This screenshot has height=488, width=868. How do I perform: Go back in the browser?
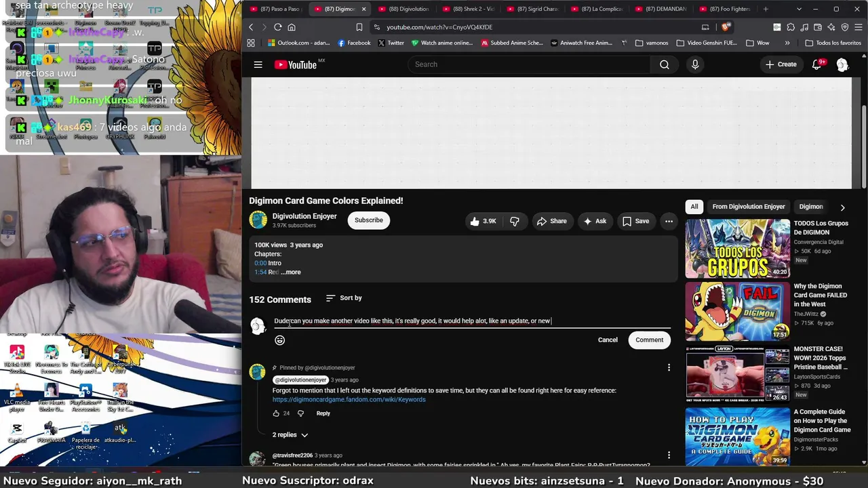[x=251, y=27]
